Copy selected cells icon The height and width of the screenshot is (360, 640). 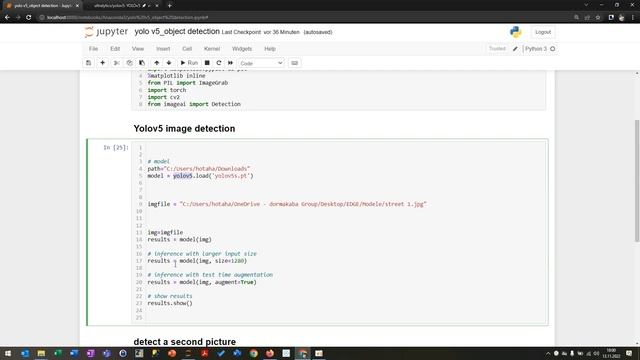click(129, 63)
